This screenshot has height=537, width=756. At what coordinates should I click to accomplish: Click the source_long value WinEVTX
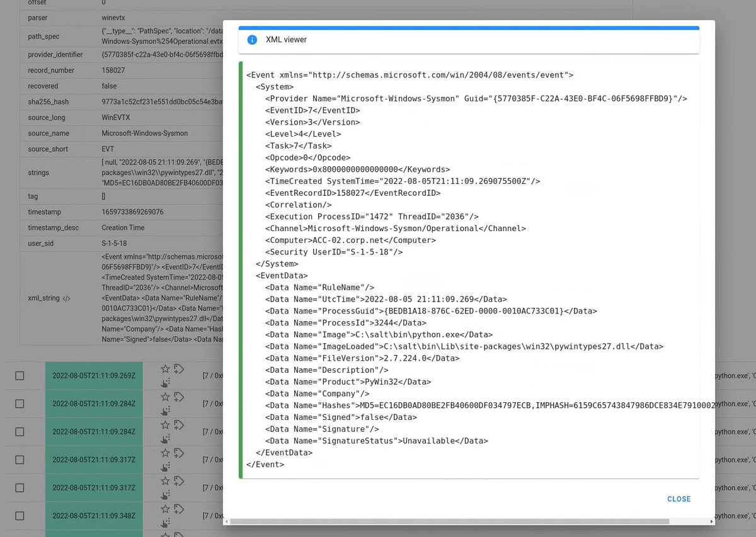[x=115, y=118]
